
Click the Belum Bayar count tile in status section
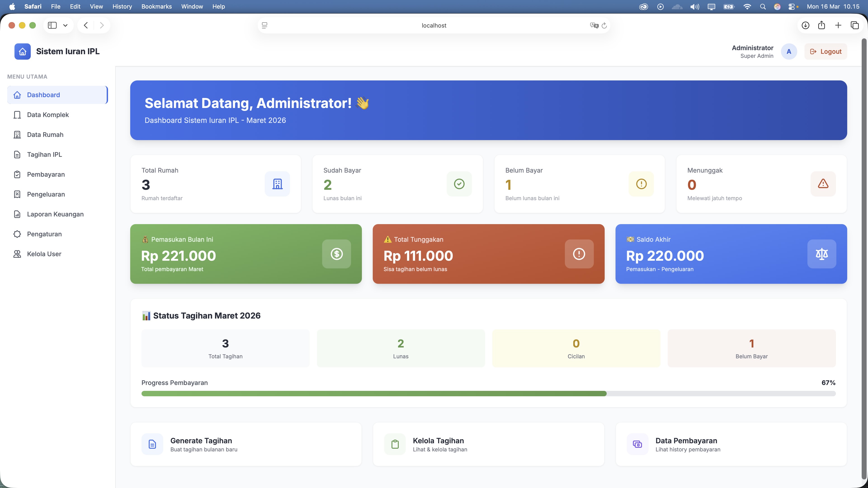click(752, 349)
